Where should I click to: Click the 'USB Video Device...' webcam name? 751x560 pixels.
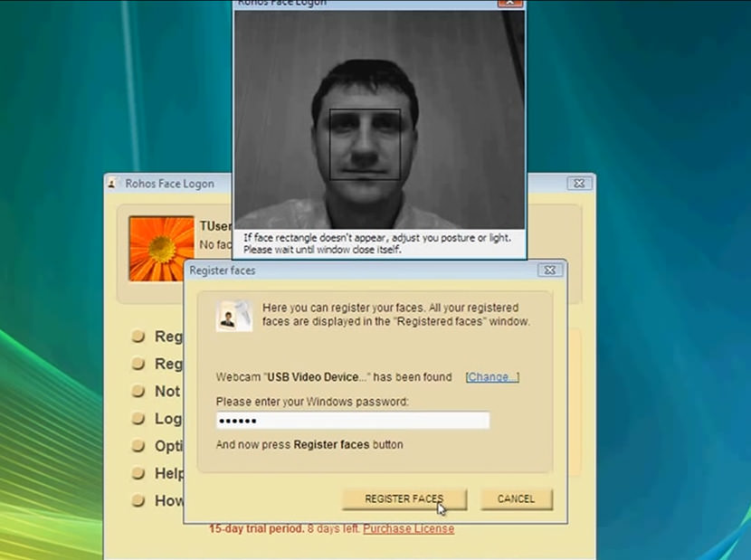coord(317,377)
